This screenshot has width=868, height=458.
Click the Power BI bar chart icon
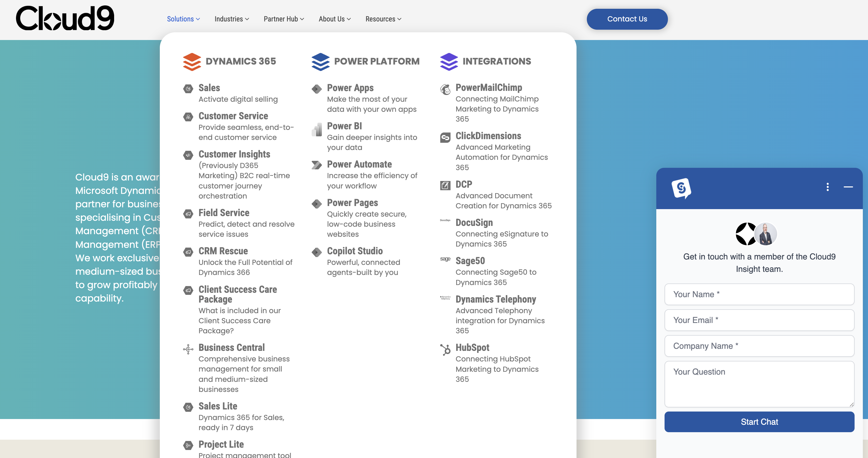[317, 129]
